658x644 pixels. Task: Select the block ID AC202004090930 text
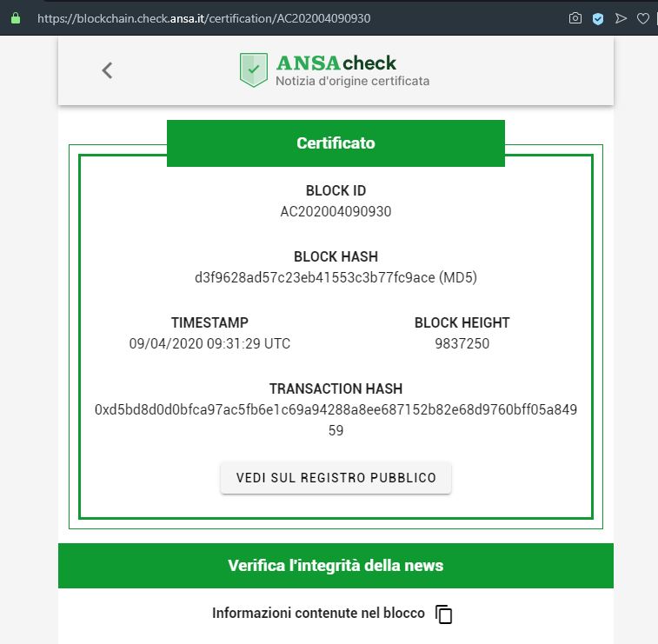tap(336, 211)
